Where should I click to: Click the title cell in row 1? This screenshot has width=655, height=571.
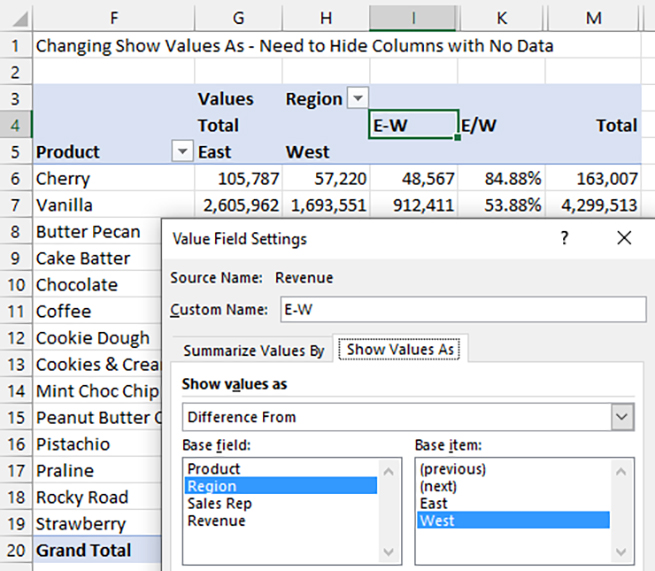(294, 46)
